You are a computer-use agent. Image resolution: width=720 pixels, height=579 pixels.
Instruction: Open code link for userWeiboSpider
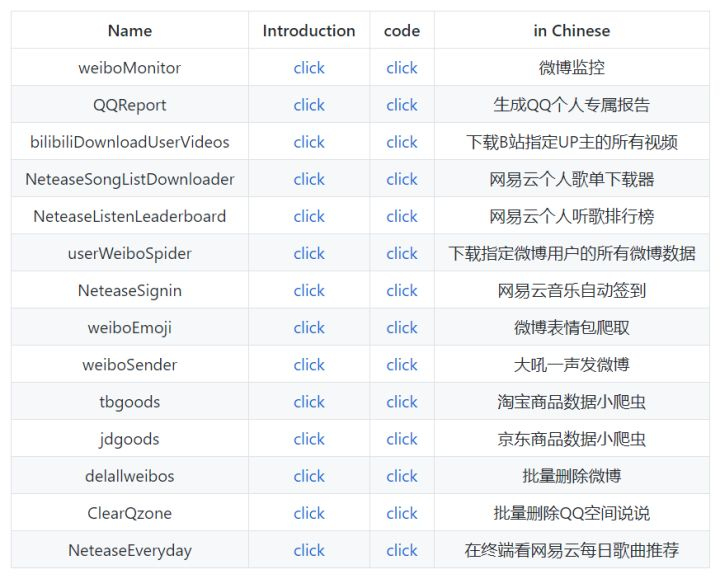point(402,253)
